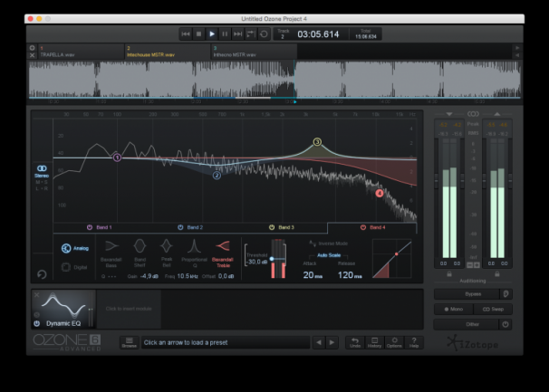549x392 pixels.
Task: Select the Proportional Q filter shape
Action: pyautogui.click(x=193, y=245)
